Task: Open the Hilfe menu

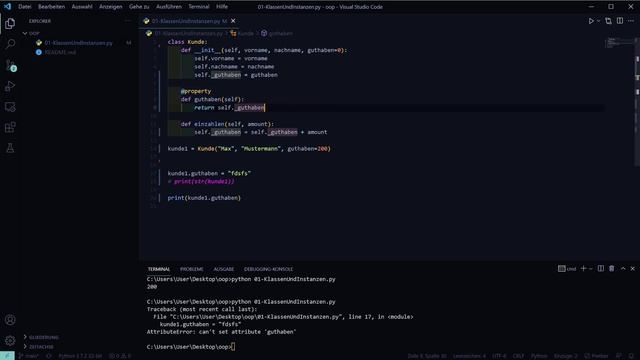Action: pyautogui.click(x=222, y=7)
